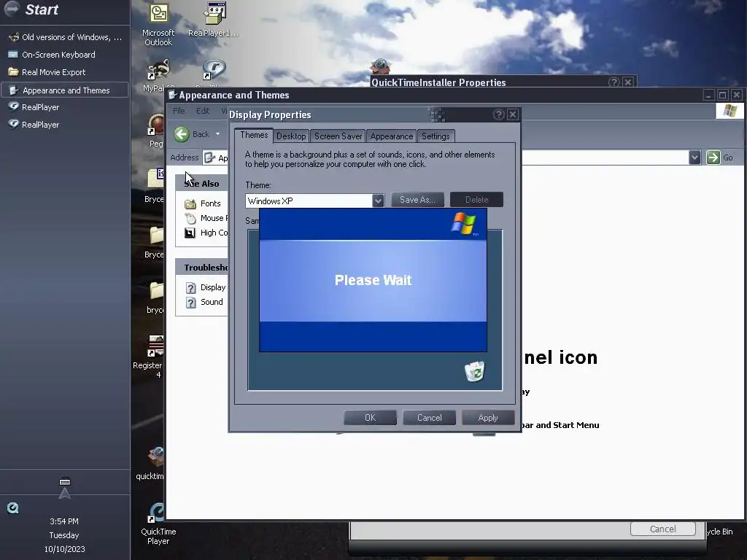Image resolution: width=747 pixels, height=560 pixels.
Task: Close QuickTimeInstaller Properties window
Action: (628, 82)
